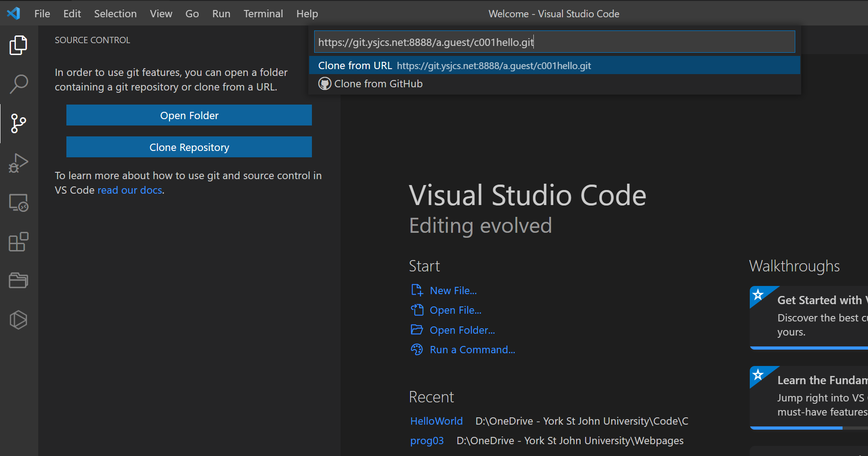Click the New File... link
This screenshot has width=868, height=456.
pyautogui.click(x=453, y=291)
